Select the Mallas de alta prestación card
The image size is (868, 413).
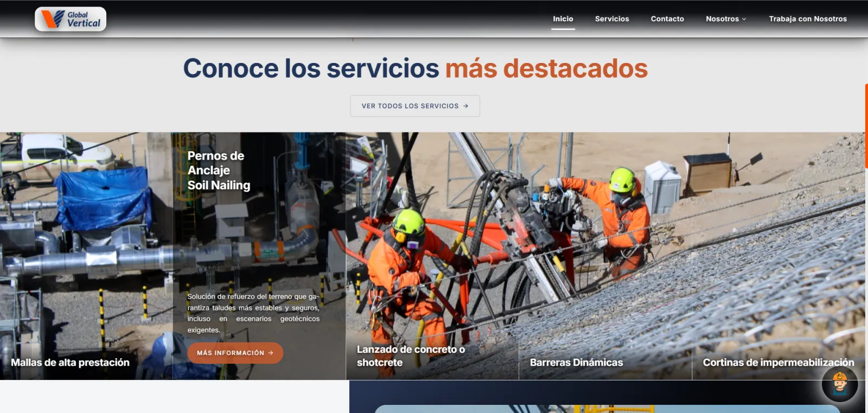(86, 256)
